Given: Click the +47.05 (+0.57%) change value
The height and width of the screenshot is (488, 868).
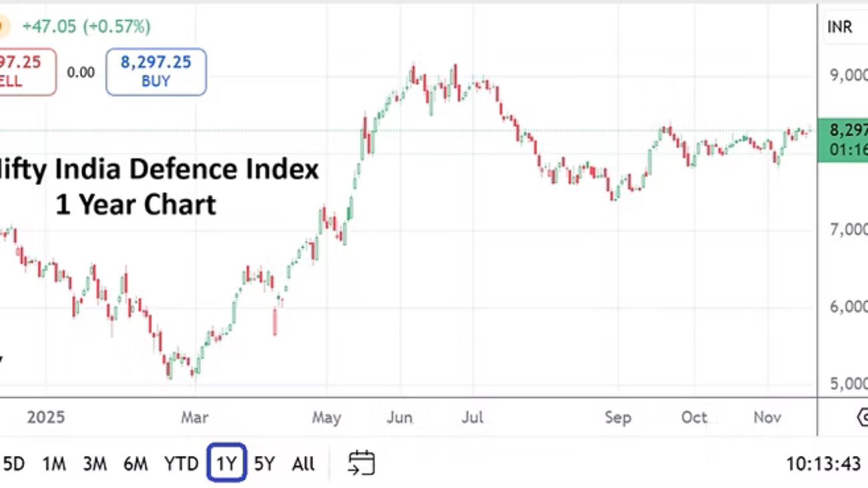Looking at the screenshot, I should 87,27.
